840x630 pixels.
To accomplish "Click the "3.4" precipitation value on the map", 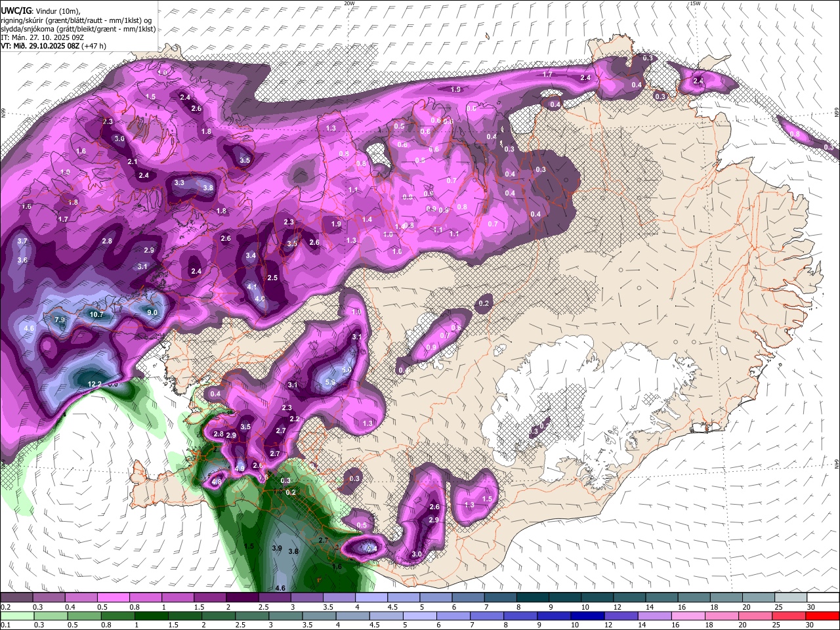I will pos(251,255).
